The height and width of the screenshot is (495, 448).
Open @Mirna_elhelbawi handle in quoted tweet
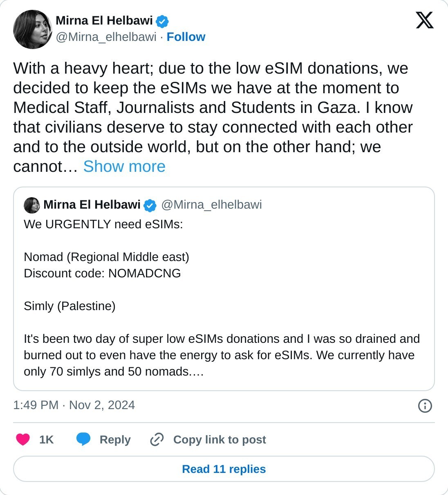211,205
